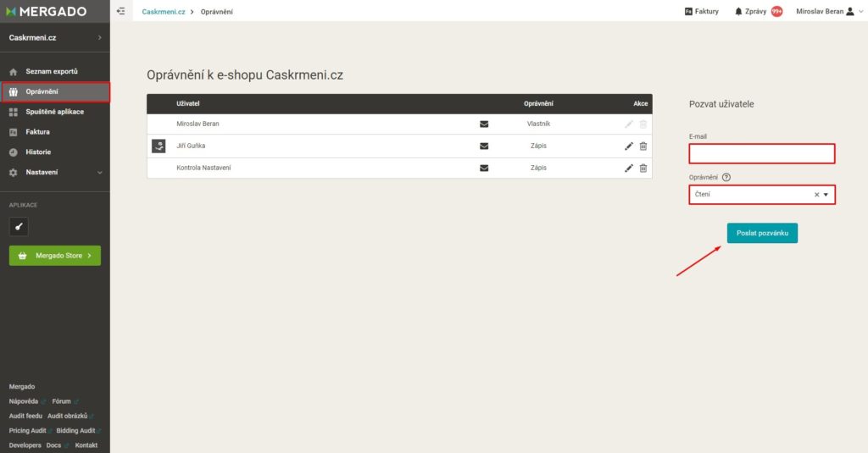Clear the Čtení selection with the X
868x453 pixels.
[816, 195]
